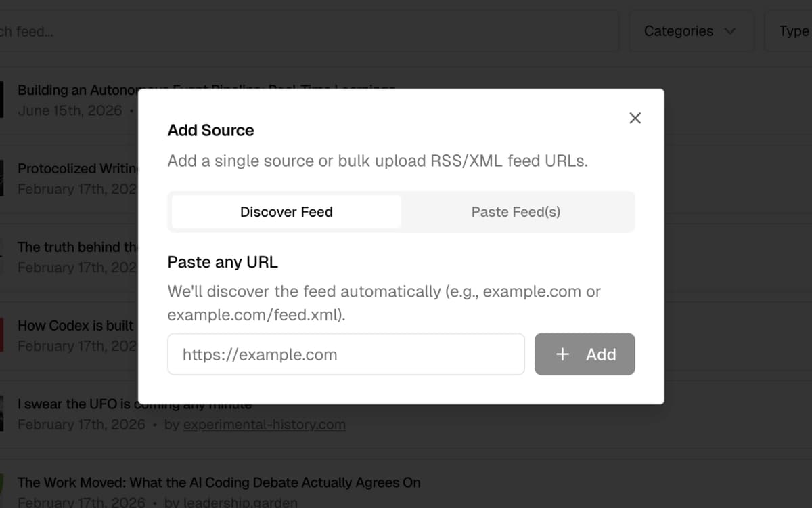Switch to the Paste Feed(s) tab
Image resolution: width=812 pixels, height=508 pixels.
click(516, 212)
